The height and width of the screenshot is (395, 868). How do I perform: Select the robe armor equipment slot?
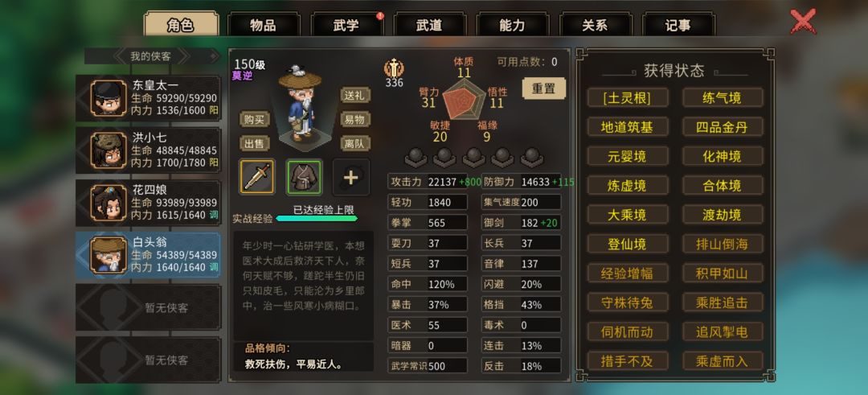click(x=304, y=177)
